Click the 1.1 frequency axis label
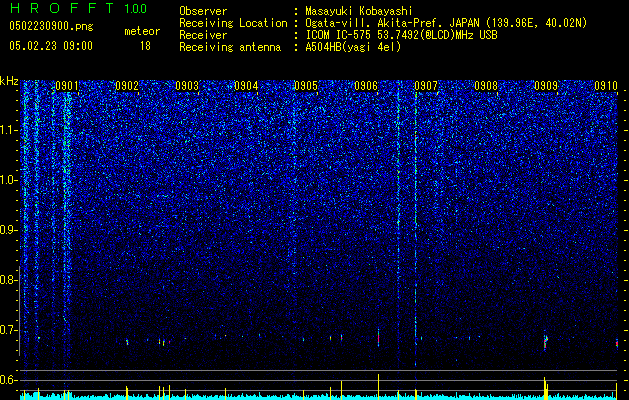The image size is (629, 400). [8, 130]
